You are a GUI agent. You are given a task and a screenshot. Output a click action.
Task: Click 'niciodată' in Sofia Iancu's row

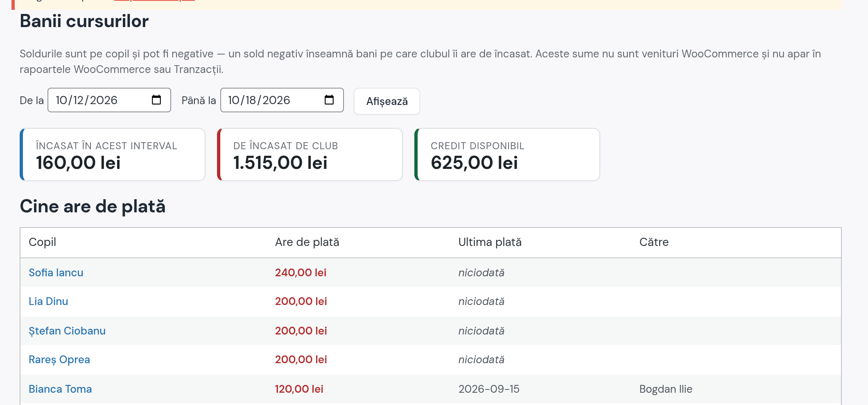(x=481, y=273)
